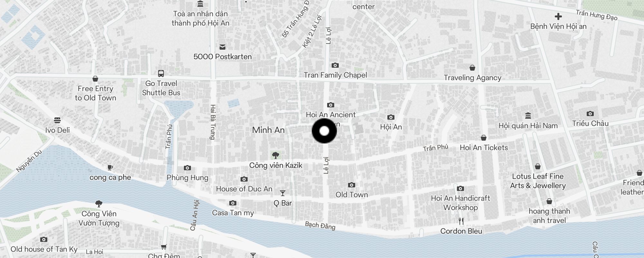Screen dimensions: 644x258
Task: Select the Casa Tan my camera icon
Action: coord(233,203)
